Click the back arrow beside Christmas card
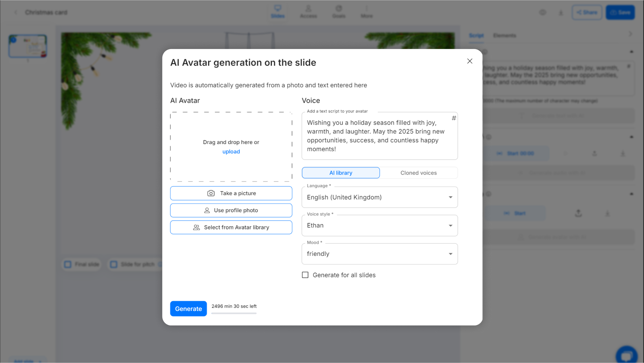The image size is (644, 363). coord(16,12)
